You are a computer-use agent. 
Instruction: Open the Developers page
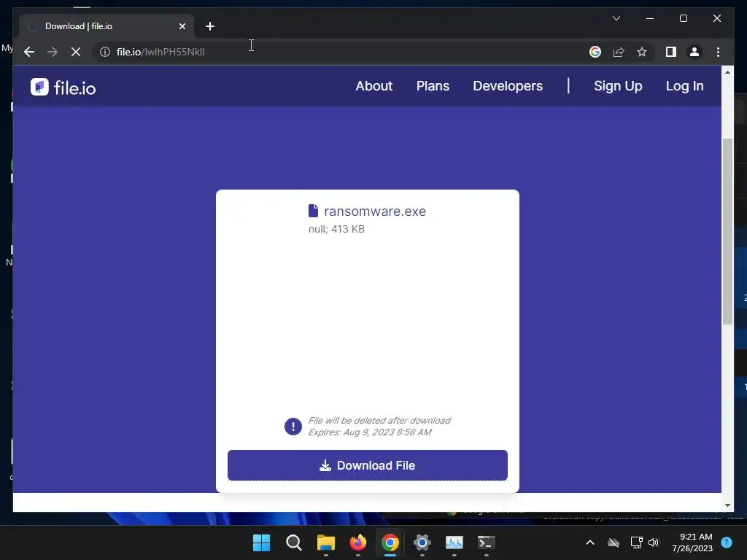tap(508, 86)
